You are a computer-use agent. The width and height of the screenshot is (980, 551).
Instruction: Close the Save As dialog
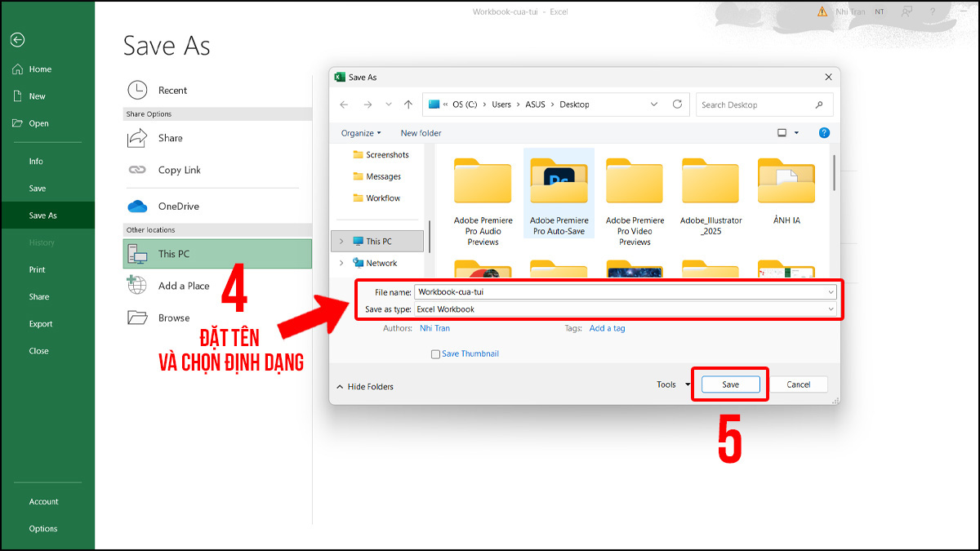828,77
